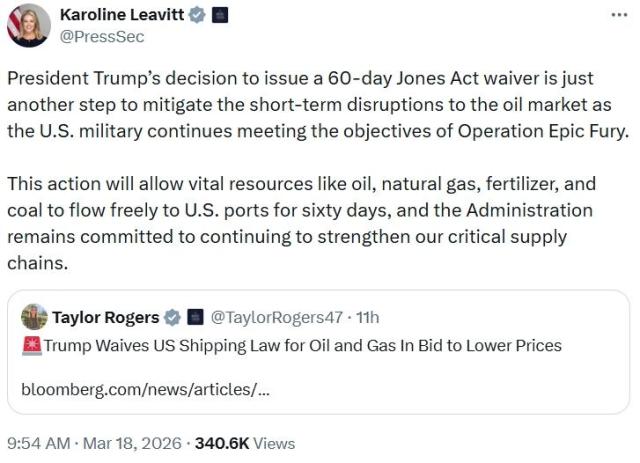Open the bloomberg.com article link
This screenshot has height=463, width=640.
point(145,388)
